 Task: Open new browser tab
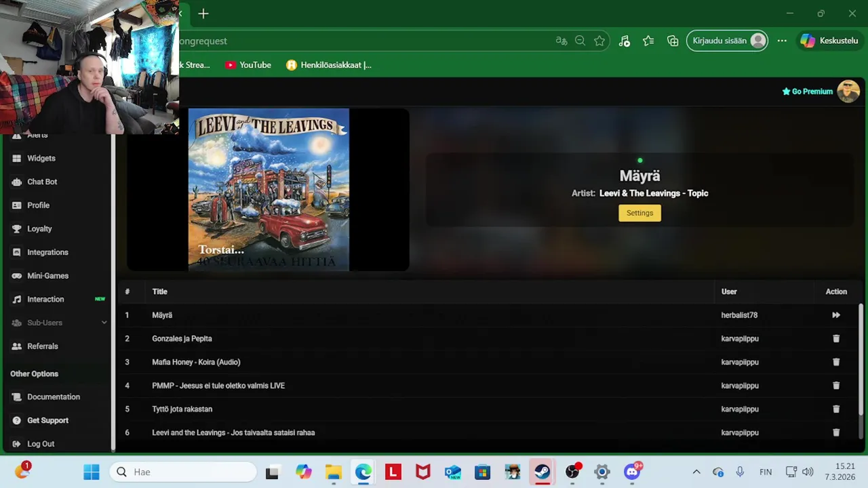pos(203,14)
